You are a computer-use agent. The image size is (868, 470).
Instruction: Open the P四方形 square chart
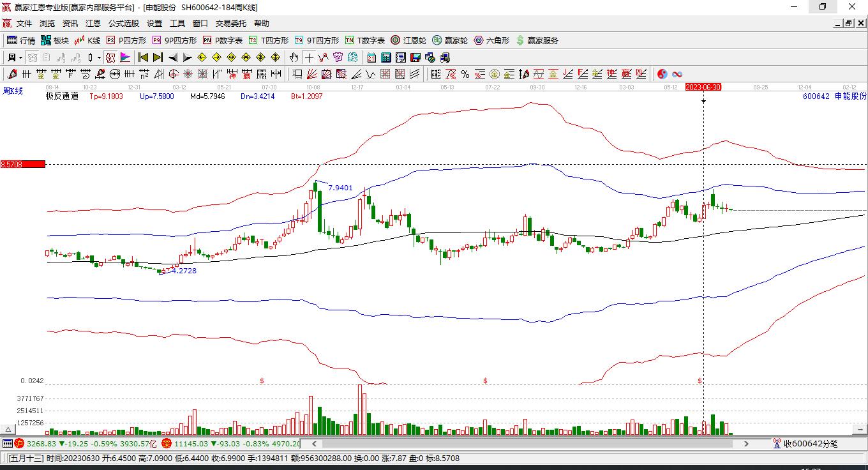[x=126, y=40]
